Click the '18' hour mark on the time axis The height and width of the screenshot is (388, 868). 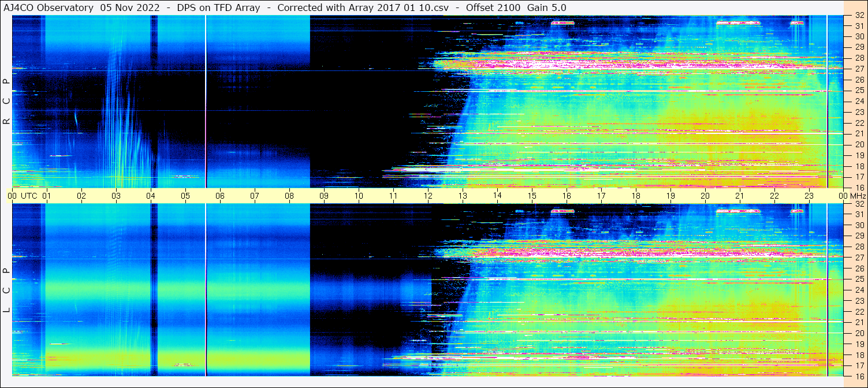click(636, 196)
